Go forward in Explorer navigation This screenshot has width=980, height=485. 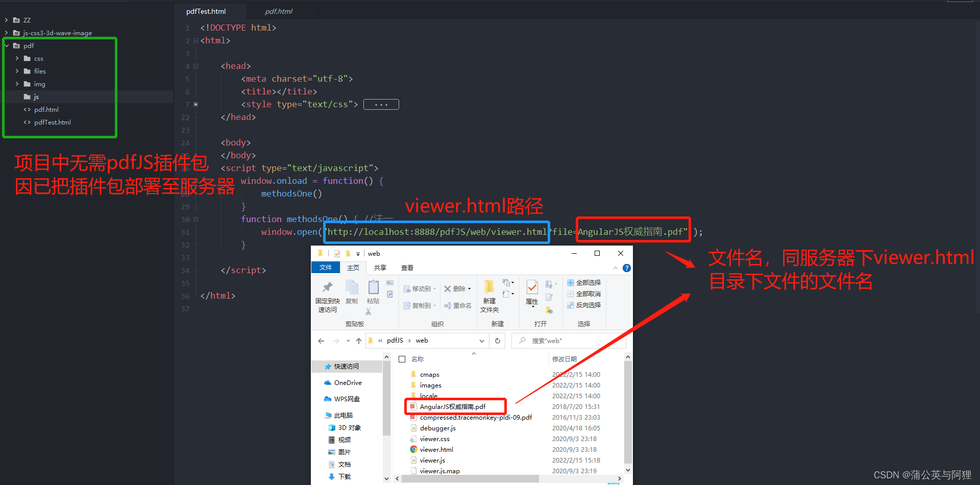pyautogui.click(x=336, y=341)
